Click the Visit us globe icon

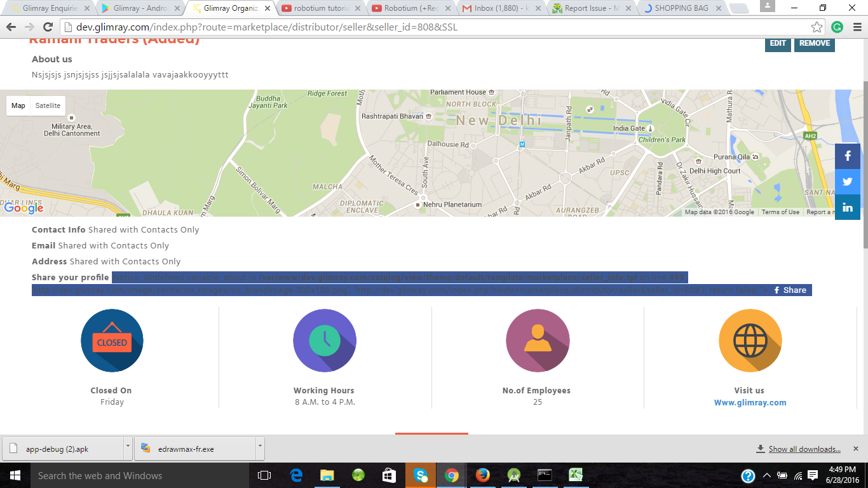click(x=750, y=340)
